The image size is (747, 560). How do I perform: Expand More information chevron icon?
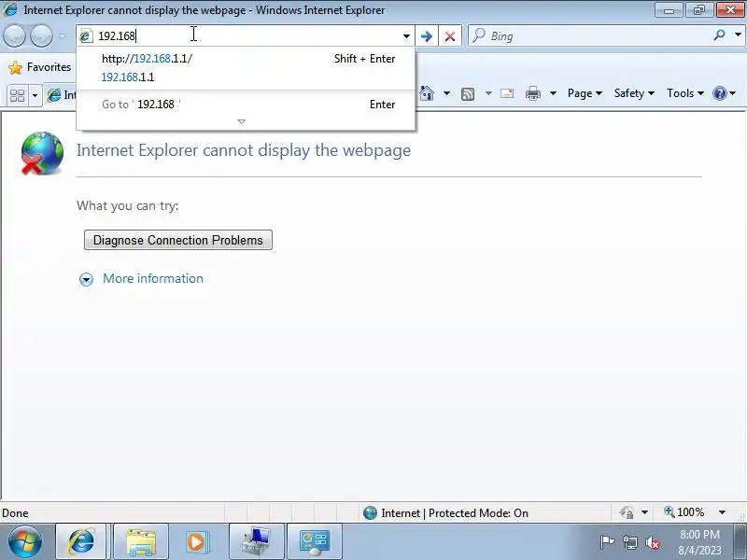click(86, 279)
